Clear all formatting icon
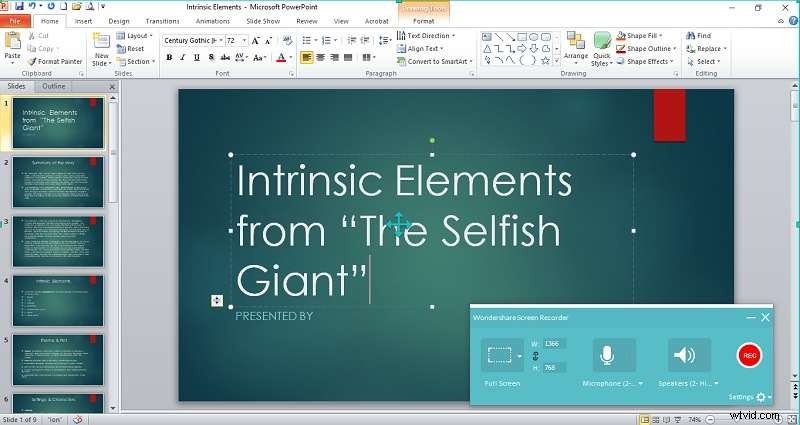This screenshot has height=425, width=800. coord(287,40)
